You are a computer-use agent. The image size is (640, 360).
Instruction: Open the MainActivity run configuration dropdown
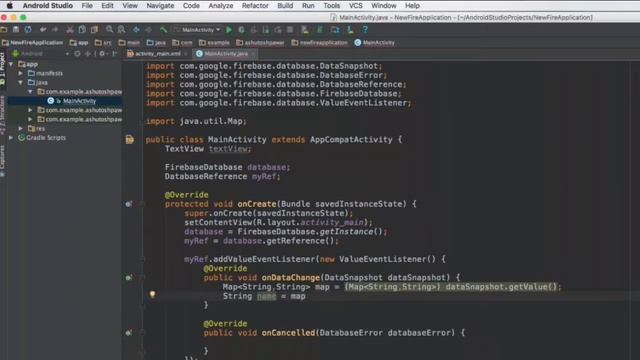click(x=198, y=29)
